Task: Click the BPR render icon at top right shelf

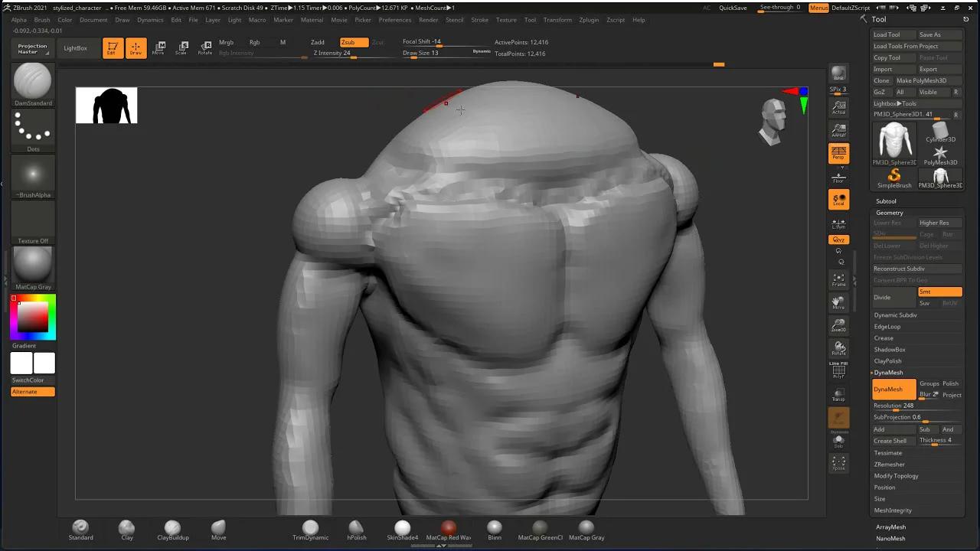Action: (x=838, y=73)
